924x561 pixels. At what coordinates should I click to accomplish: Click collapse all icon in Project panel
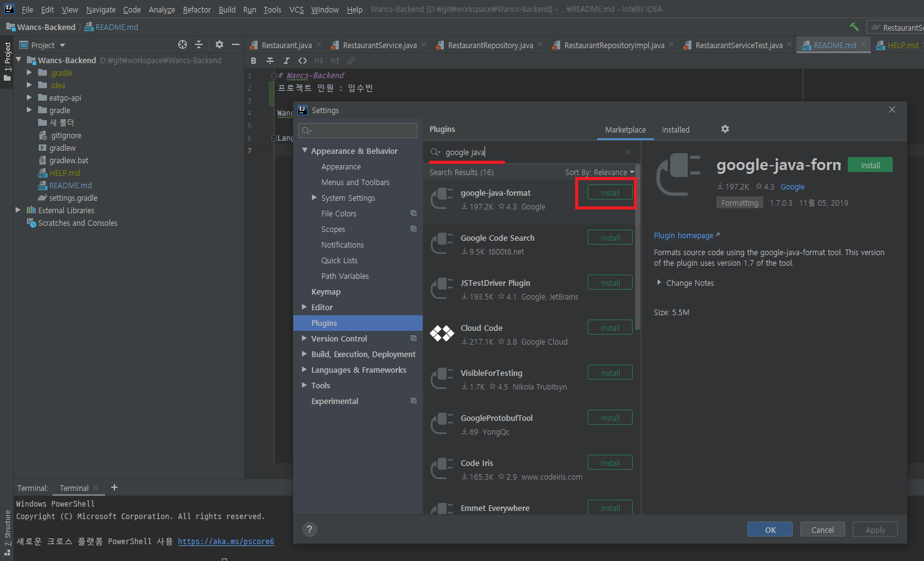point(199,44)
